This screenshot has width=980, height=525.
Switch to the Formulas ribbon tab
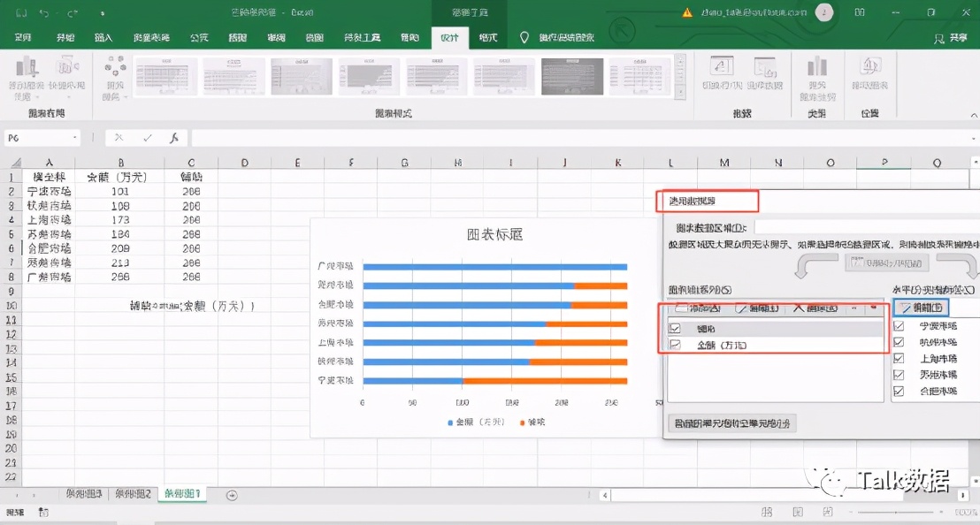pos(199,37)
